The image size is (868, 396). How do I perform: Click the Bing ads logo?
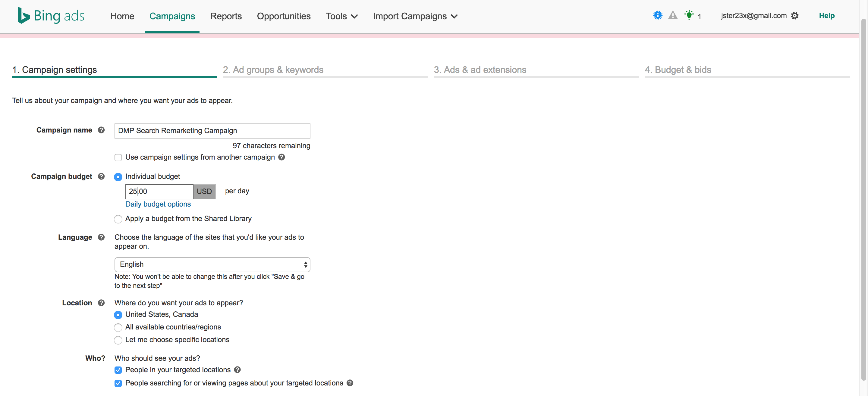pyautogui.click(x=51, y=15)
